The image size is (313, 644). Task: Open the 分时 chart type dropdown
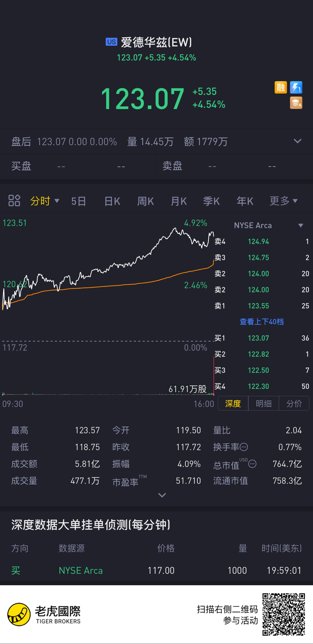point(45,201)
